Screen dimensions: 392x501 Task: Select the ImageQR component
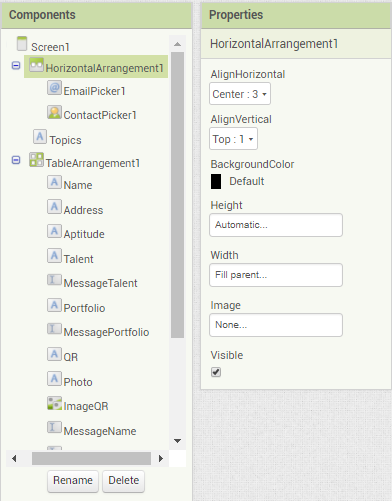[x=86, y=406]
